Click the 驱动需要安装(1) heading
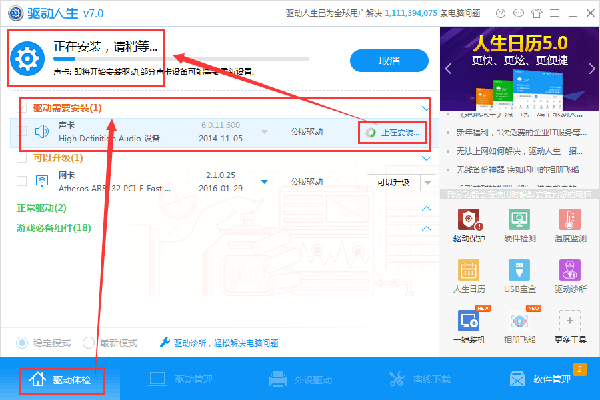 pyautogui.click(x=67, y=108)
